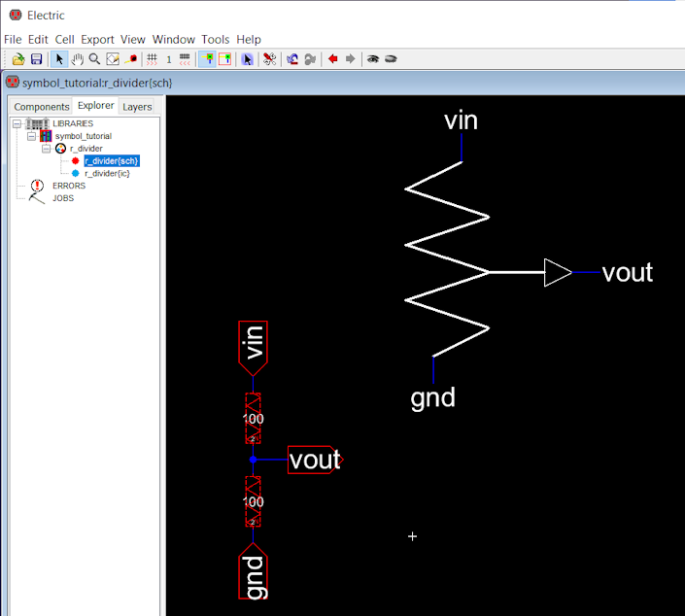
Task: Click the Redo toolbar icon
Action: [x=310, y=59]
